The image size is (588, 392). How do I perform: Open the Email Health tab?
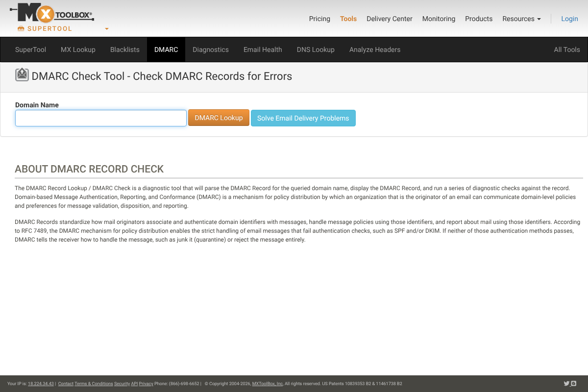coord(263,49)
